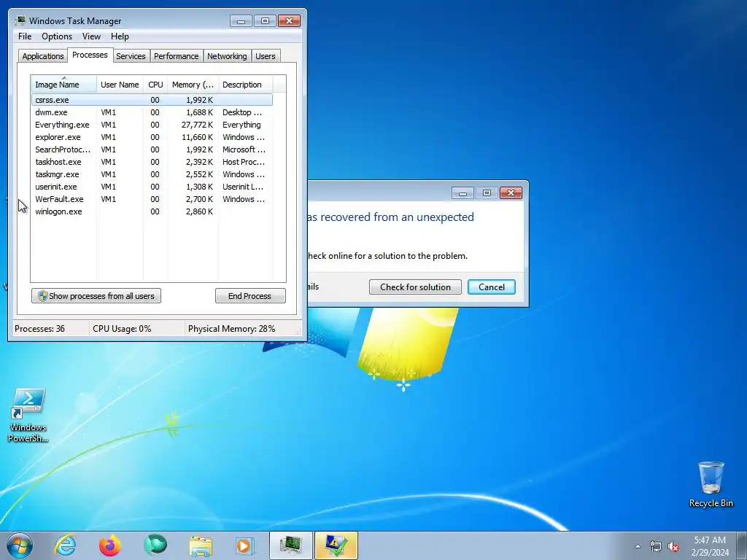Screen dimensions: 747x560
Task: Sort by the Image Name column header
Action: pos(64,85)
